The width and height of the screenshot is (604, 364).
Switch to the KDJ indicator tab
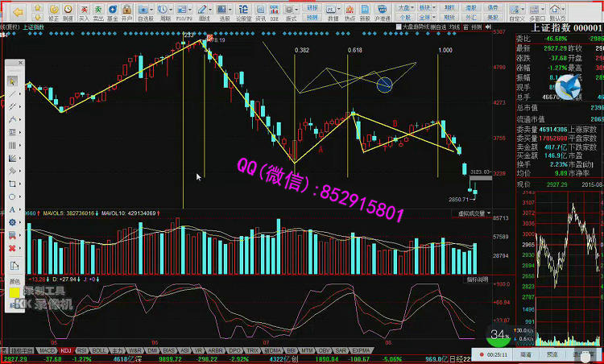(65, 351)
